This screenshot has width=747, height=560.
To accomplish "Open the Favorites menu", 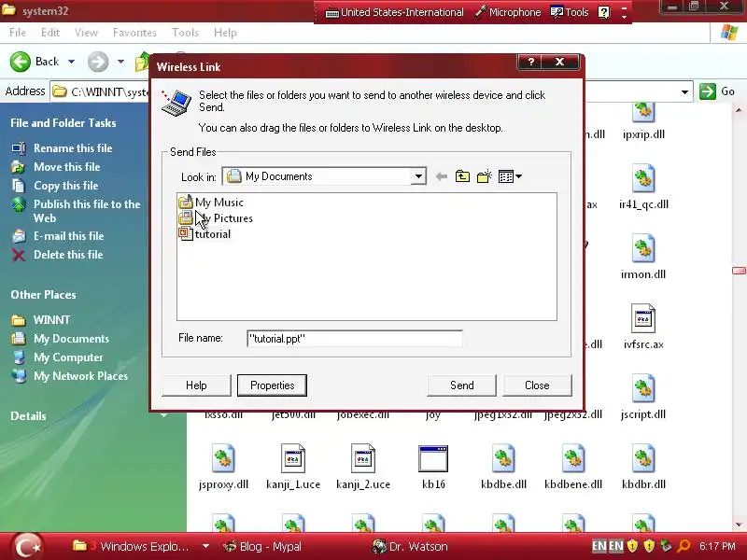I will coord(134,33).
